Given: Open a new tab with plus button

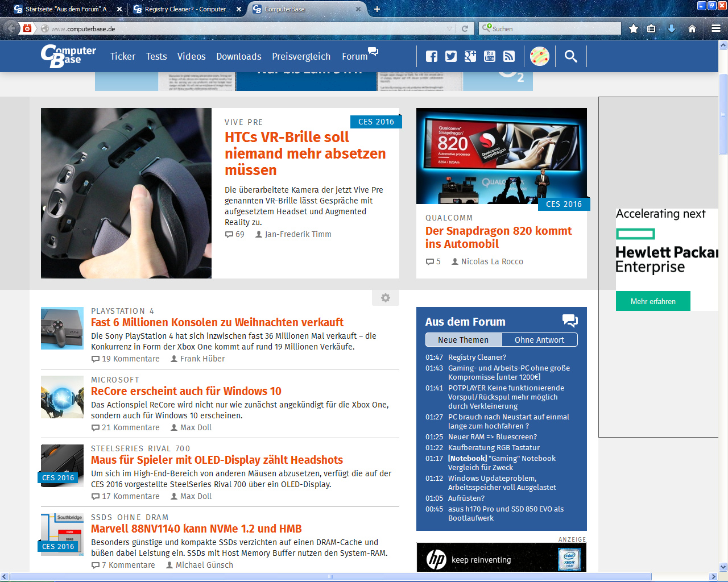Looking at the screenshot, I should (377, 9).
